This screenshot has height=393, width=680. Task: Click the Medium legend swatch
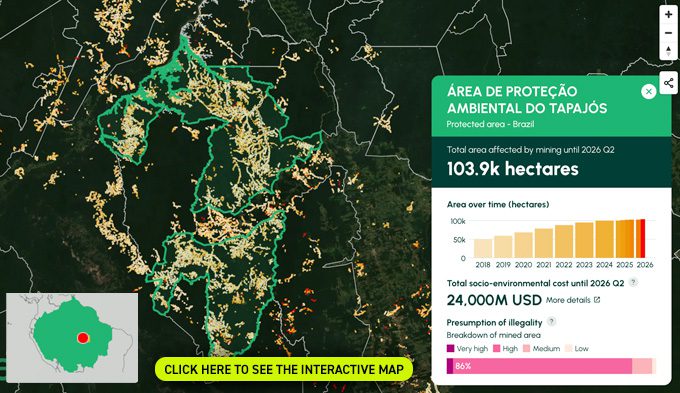point(526,348)
